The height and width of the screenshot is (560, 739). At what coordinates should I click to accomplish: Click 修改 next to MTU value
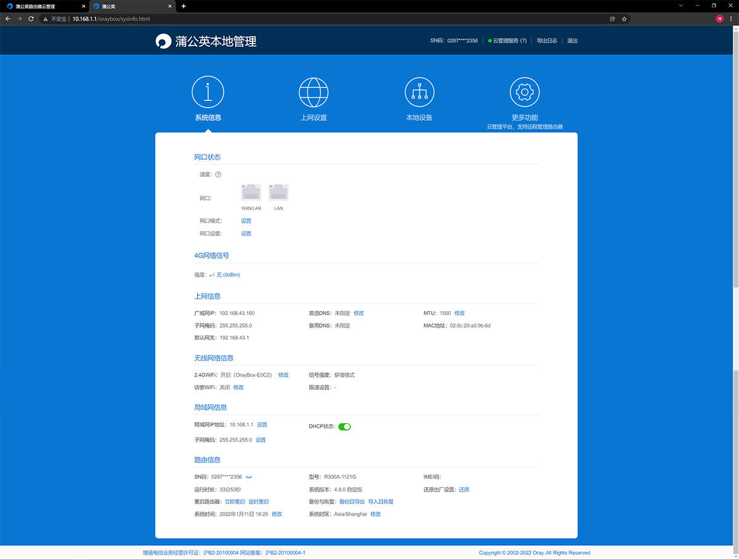tap(459, 313)
